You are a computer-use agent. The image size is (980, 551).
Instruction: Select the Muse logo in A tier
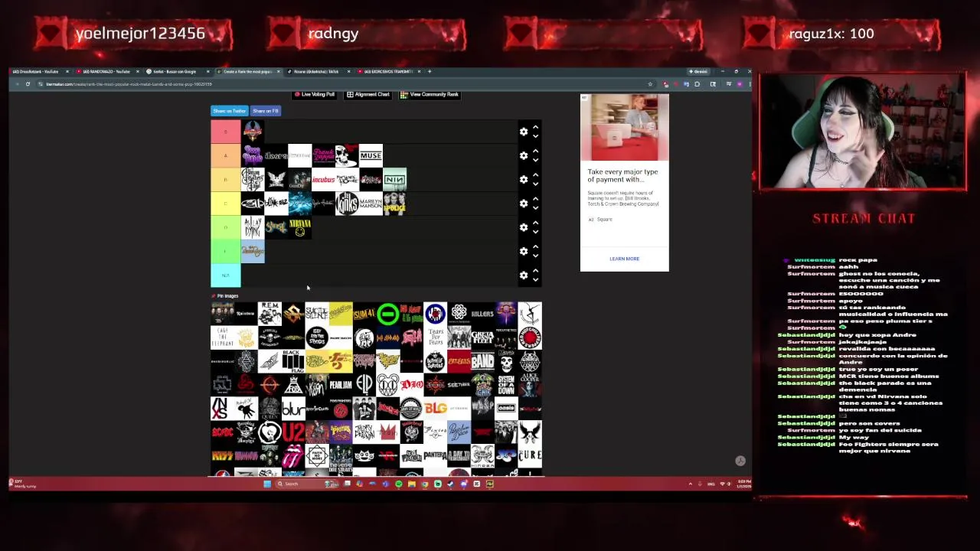pyautogui.click(x=371, y=155)
